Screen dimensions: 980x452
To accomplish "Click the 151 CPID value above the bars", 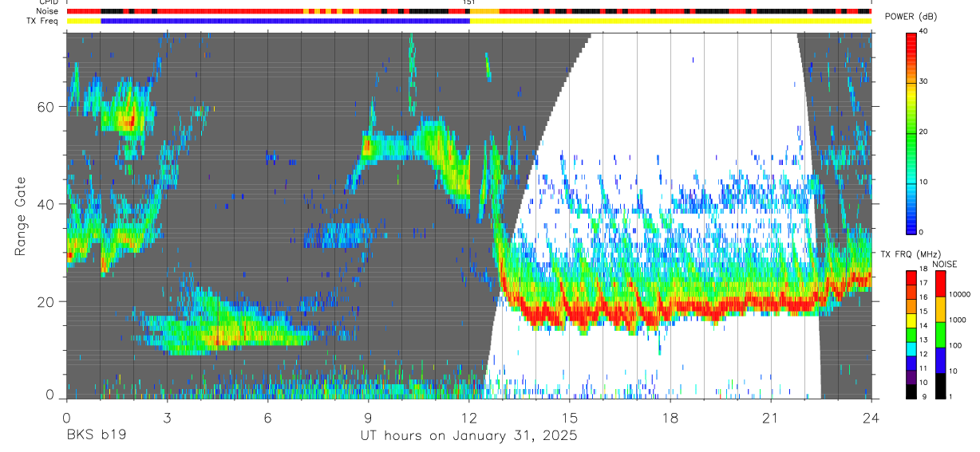I will 469,2.
